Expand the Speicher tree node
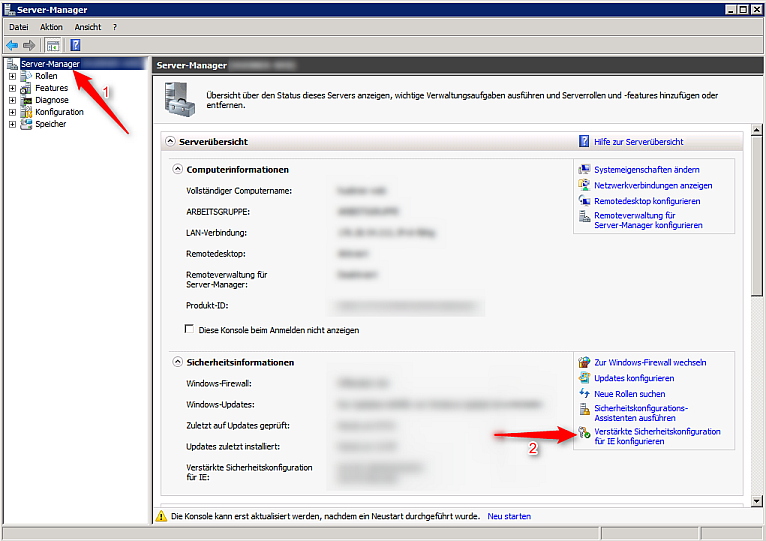The width and height of the screenshot is (766, 541). [12, 124]
